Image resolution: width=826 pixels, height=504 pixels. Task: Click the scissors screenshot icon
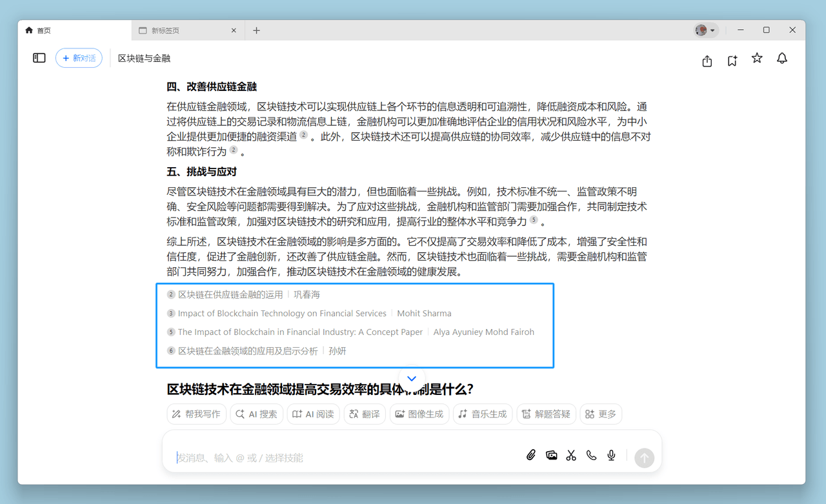pyautogui.click(x=571, y=456)
